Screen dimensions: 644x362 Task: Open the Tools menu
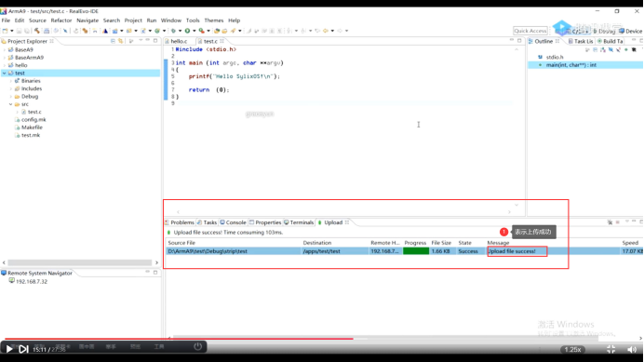[193, 20]
